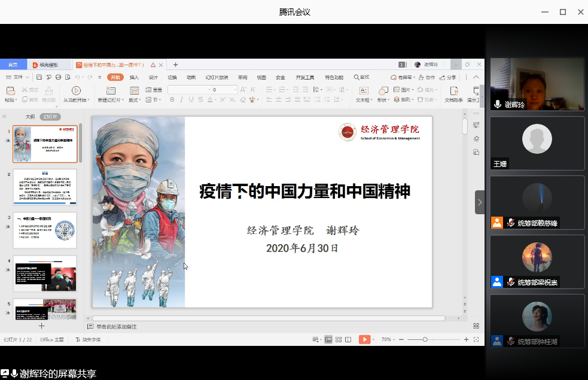
Task: Open the 设计 ribbon tab
Action: point(153,77)
